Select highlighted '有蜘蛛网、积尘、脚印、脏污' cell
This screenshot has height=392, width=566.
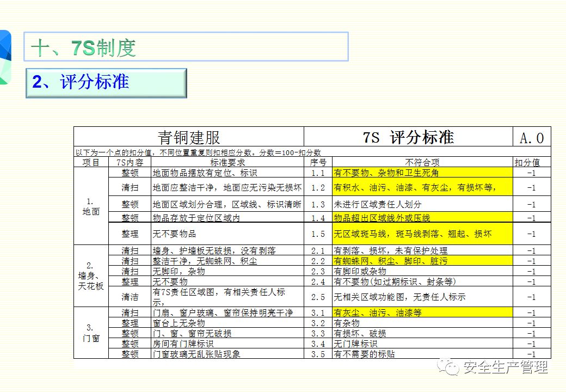422,261
